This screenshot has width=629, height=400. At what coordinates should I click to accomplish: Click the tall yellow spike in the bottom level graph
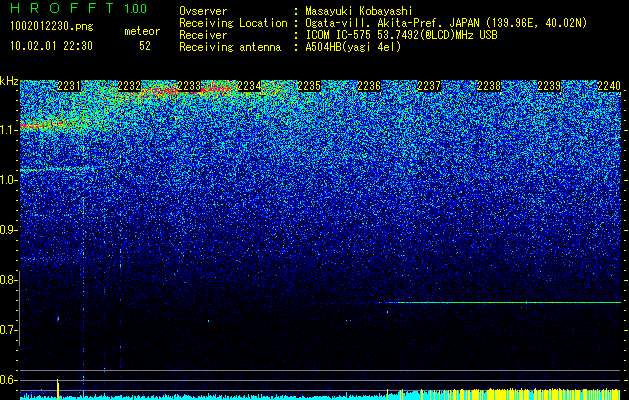[58, 389]
